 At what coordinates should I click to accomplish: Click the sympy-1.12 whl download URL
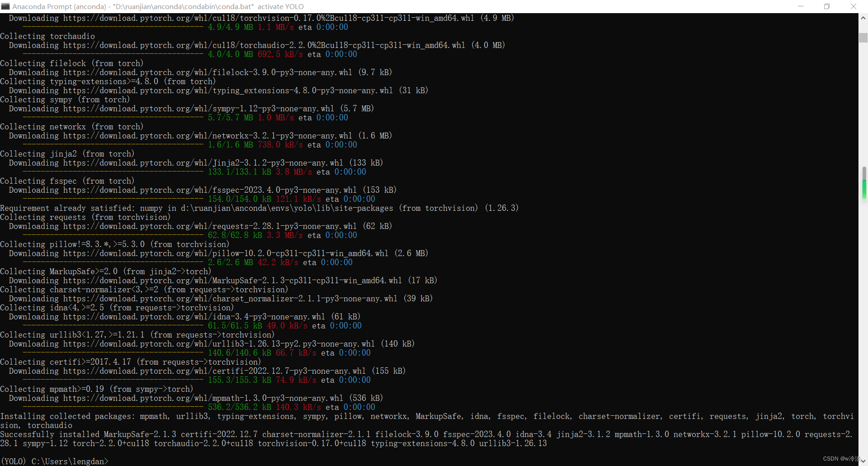click(199, 109)
